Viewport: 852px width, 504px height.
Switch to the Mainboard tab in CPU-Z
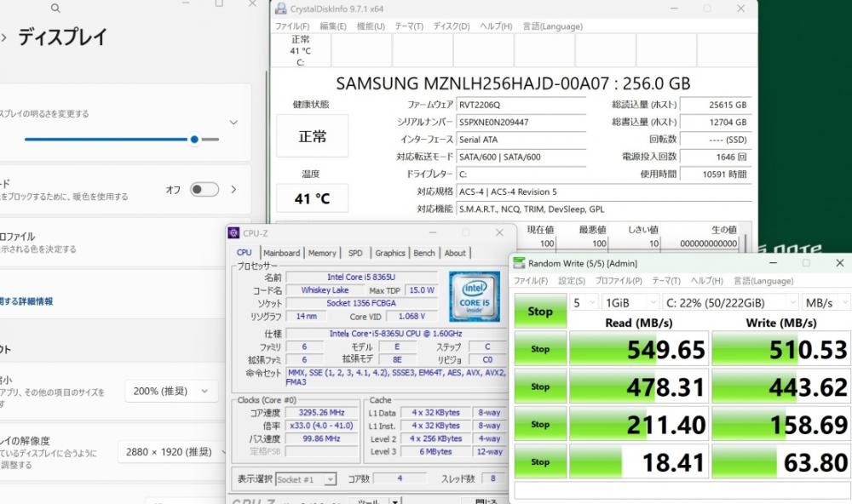[x=281, y=253]
